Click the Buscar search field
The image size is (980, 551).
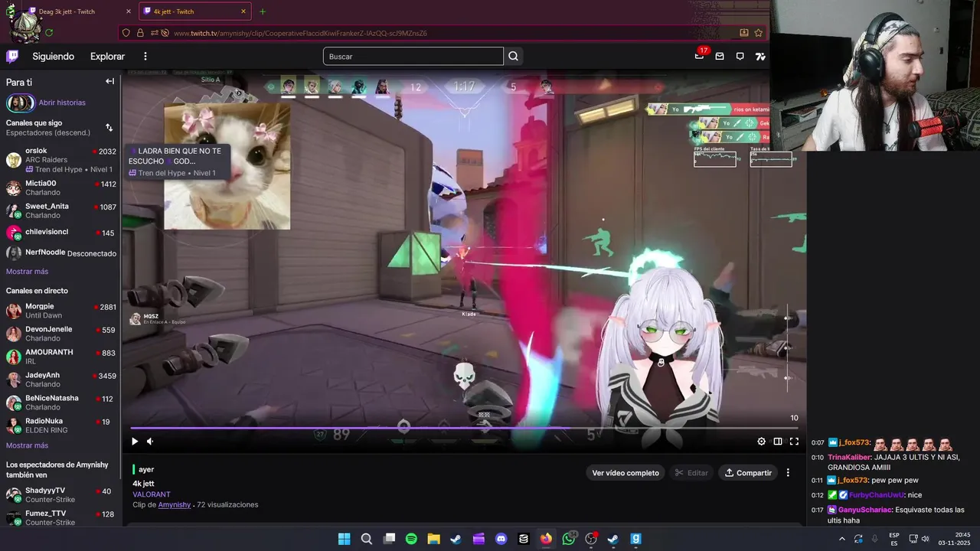tap(413, 56)
